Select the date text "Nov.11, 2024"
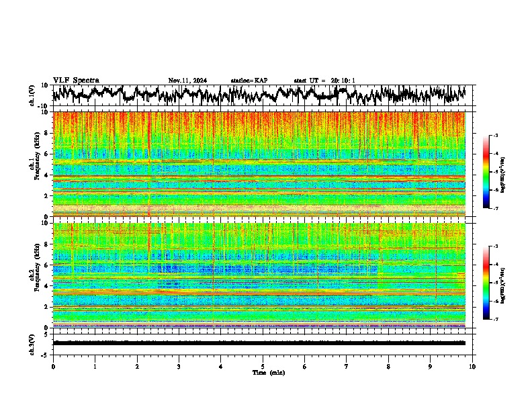The height and width of the screenshot is (411, 532). [187, 81]
